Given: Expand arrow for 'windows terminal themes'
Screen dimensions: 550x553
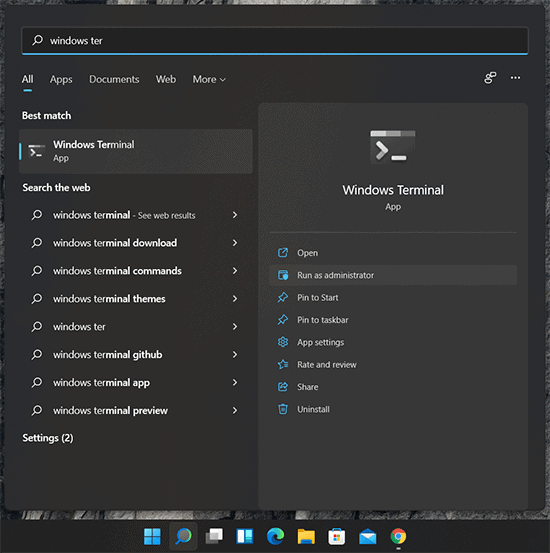Looking at the screenshot, I should [x=235, y=298].
